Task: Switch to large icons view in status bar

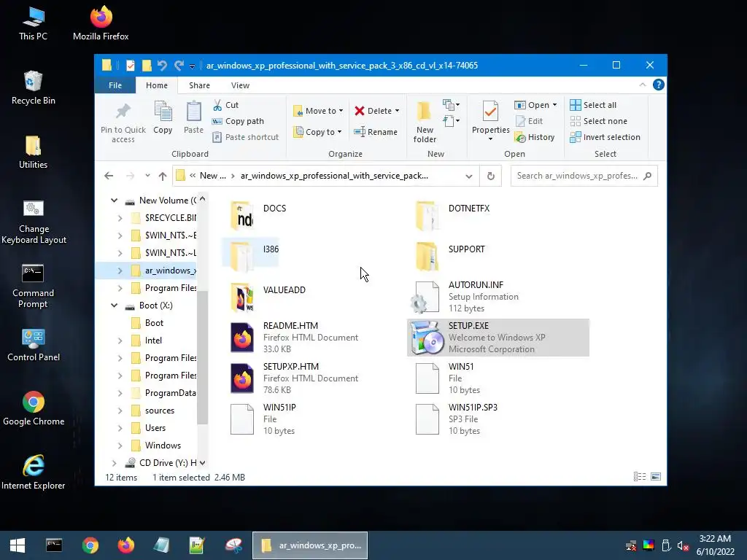Action: (x=656, y=477)
